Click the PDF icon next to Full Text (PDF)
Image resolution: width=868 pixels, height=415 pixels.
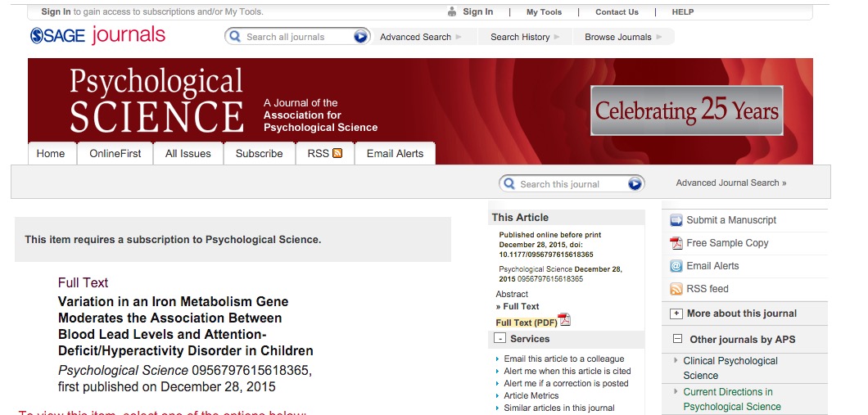(564, 320)
